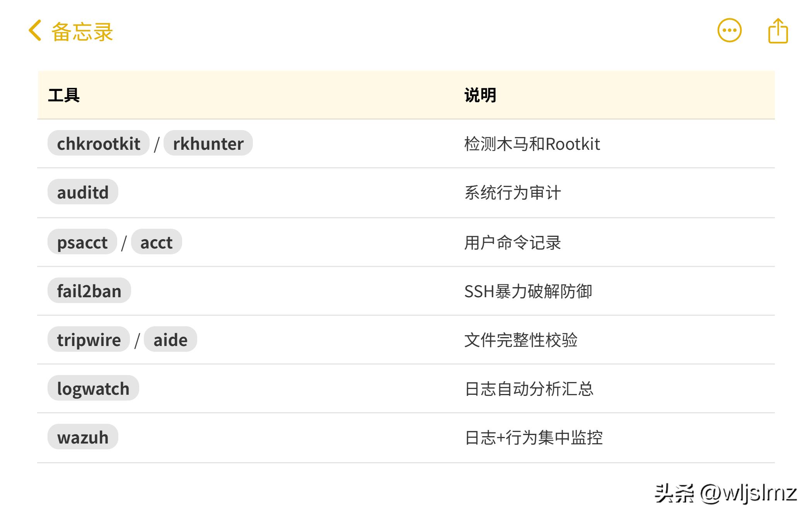Viewport: 812px width, 519px height.
Task: Tap the wazuh tool badge
Action: point(82,437)
